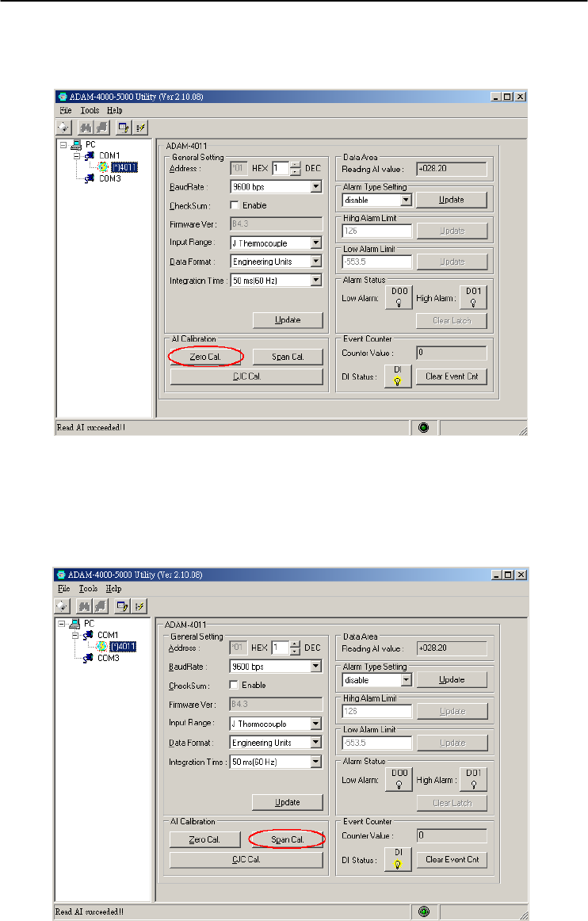Click Zero Cal. button in top window
Image resolution: width=588 pixels, height=921 pixels.
click(x=205, y=357)
